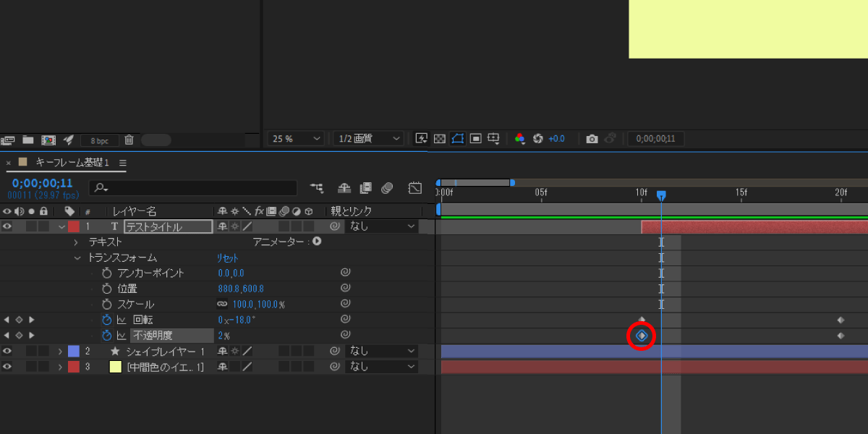The width and height of the screenshot is (868, 434).
Task: Open the parent dropdown for [中間色のイエ.. 1]
Action: tap(382, 367)
